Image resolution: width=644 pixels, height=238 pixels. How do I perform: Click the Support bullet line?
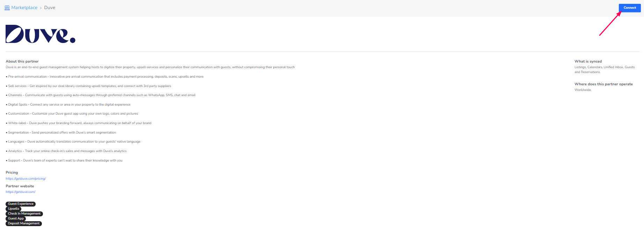(x=64, y=160)
